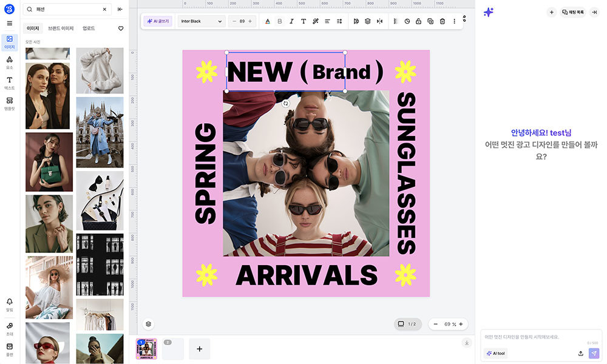Click the text effects magic wand icon
607x364 pixels.
pos(316,21)
